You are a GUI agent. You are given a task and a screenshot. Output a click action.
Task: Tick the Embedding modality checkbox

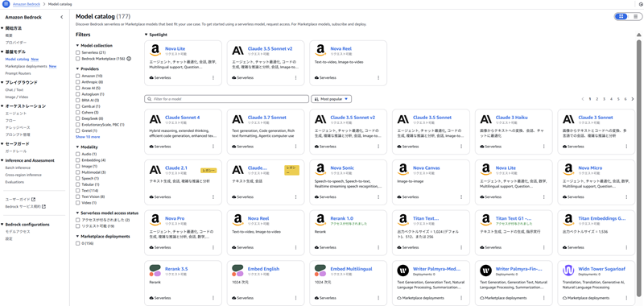tap(77, 159)
